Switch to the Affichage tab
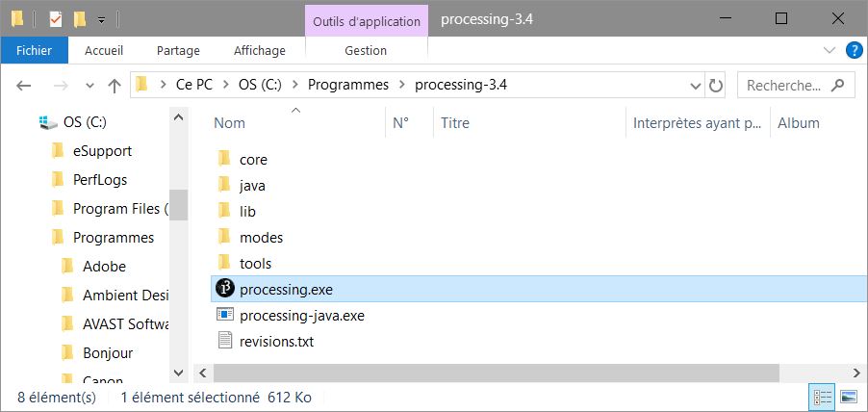The image size is (868, 412). [259, 50]
